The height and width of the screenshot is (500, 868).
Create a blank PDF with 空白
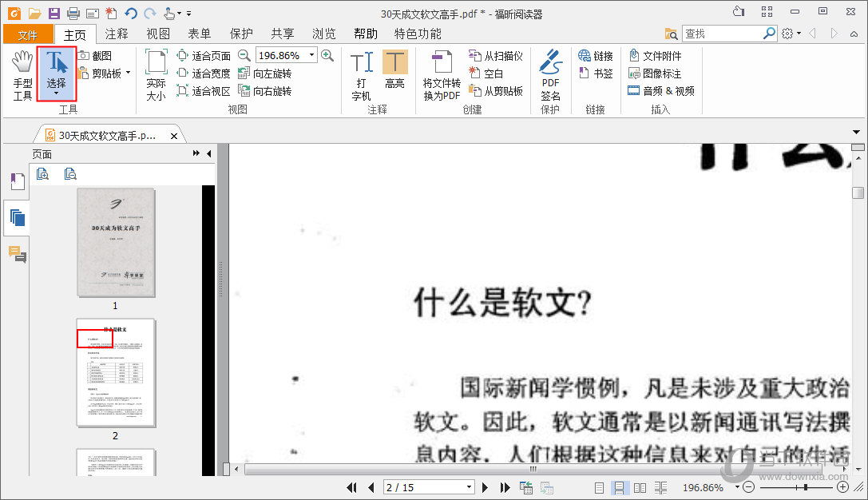[493, 73]
